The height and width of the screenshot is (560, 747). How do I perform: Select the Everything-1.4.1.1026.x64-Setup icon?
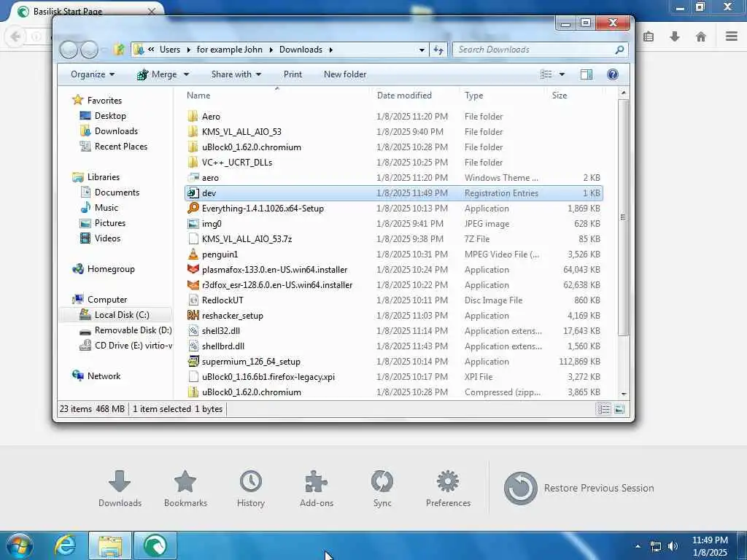click(x=193, y=208)
